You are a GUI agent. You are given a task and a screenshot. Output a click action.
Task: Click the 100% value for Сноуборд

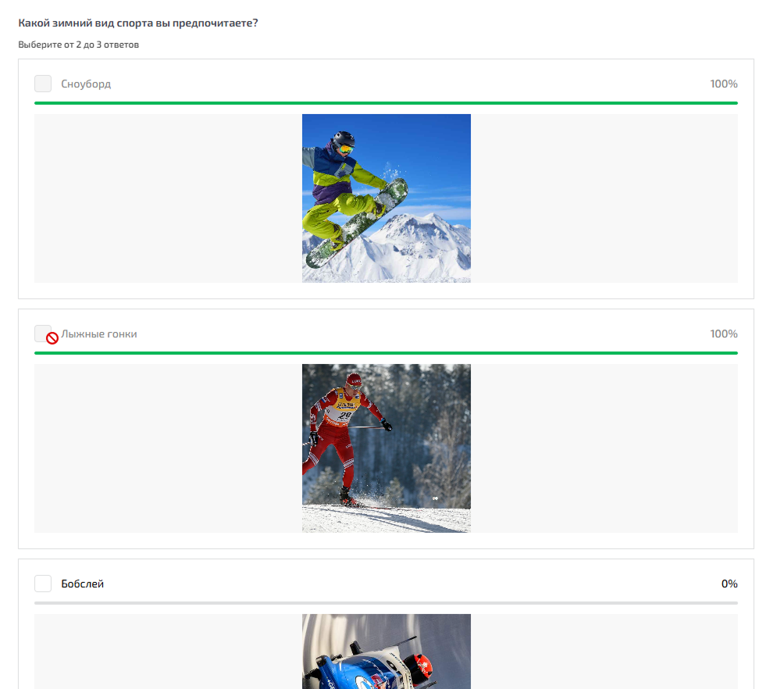pyautogui.click(x=724, y=84)
